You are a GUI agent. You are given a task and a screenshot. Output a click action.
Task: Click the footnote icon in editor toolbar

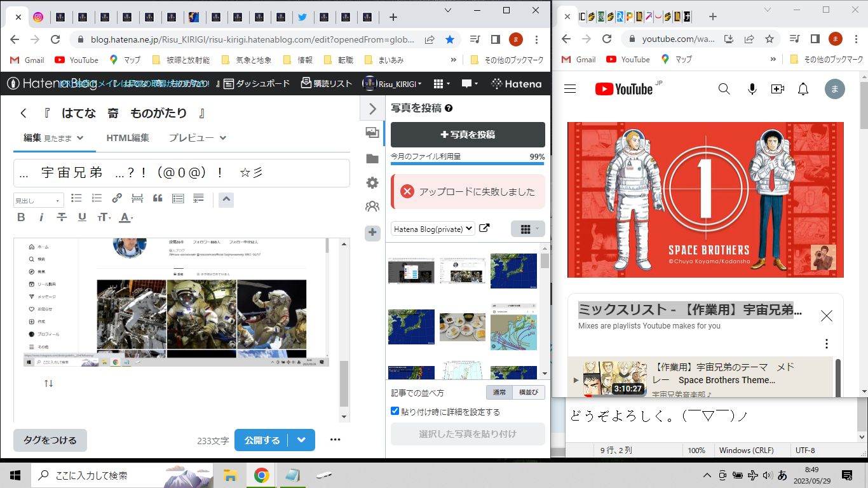(x=198, y=198)
